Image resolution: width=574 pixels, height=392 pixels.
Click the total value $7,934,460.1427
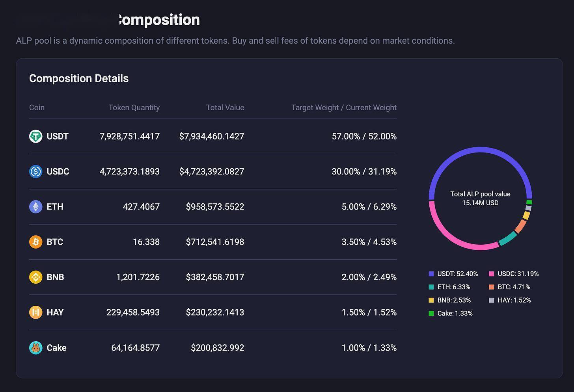212,136
